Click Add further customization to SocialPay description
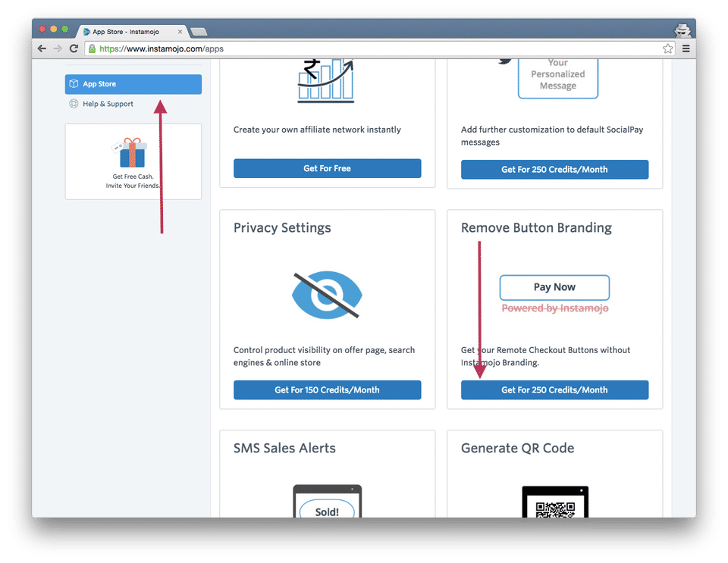The image size is (728, 563). pos(552,136)
